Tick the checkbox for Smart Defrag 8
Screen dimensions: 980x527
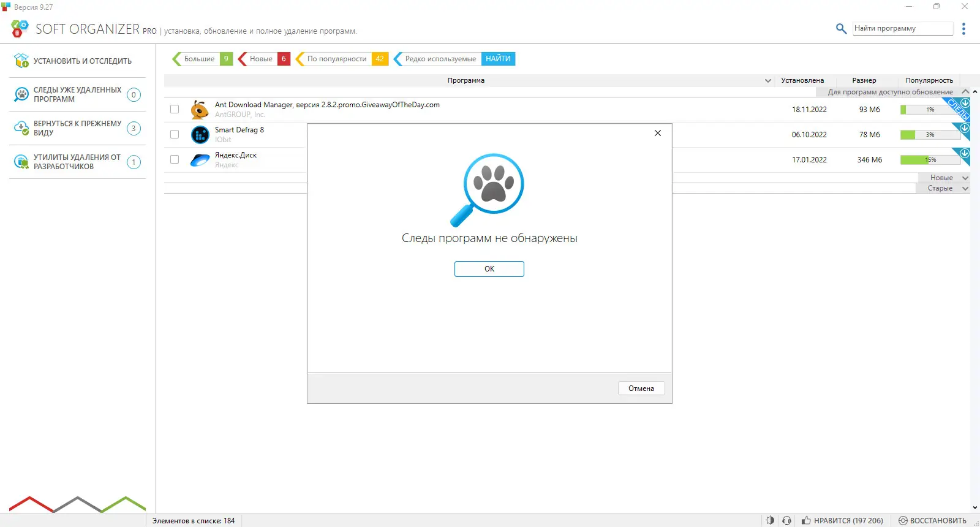pyautogui.click(x=175, y=134)
